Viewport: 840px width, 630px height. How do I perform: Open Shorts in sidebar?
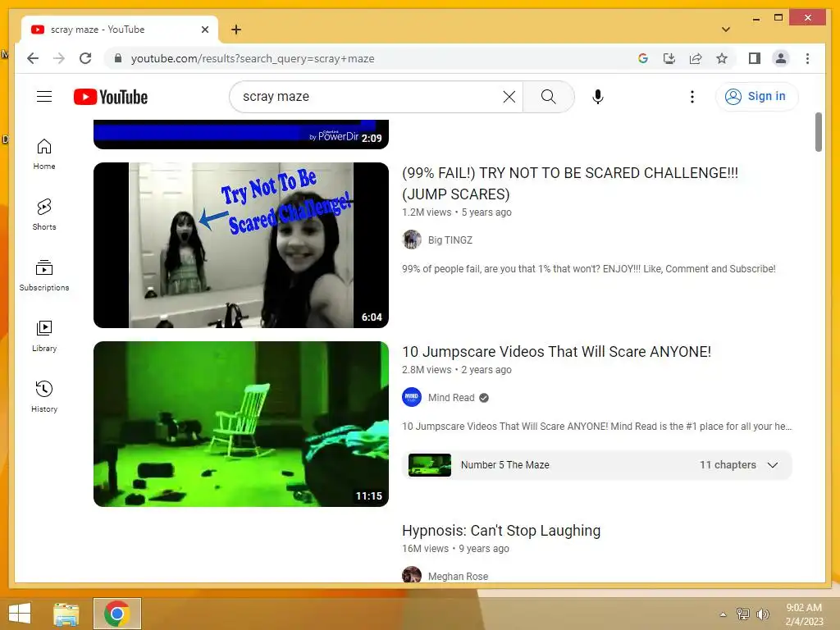pyautogui.click(x=44, y=214)
